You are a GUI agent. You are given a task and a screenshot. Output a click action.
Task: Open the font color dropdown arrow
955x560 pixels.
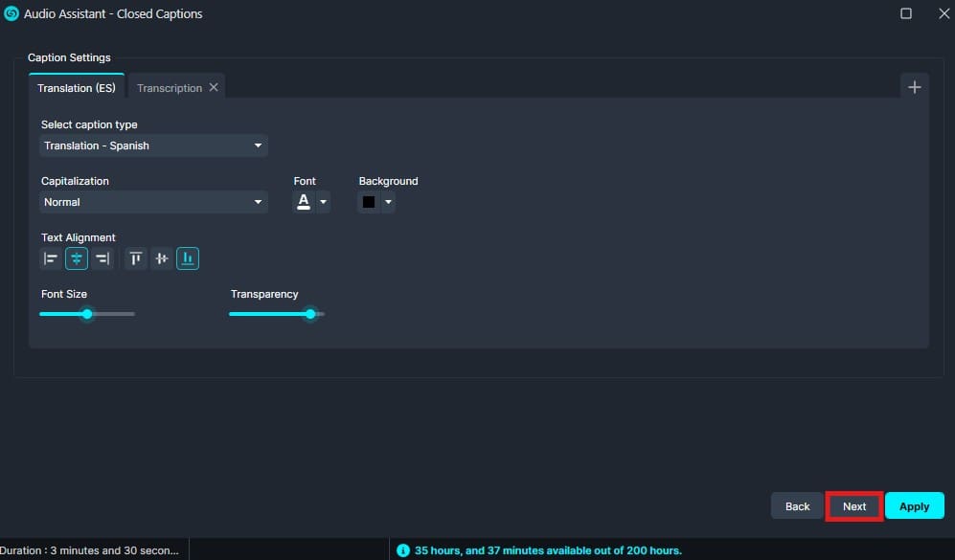click(x=323, y=202)
